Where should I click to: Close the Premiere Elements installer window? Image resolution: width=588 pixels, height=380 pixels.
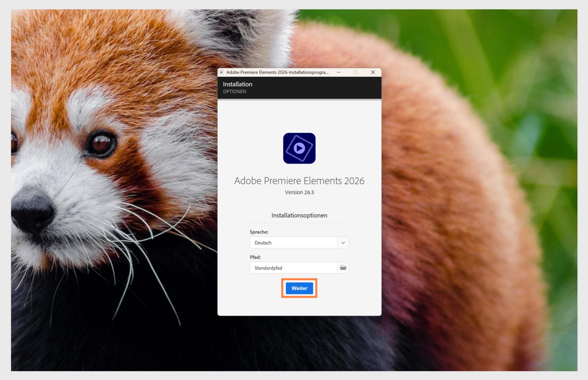[373, 72]
